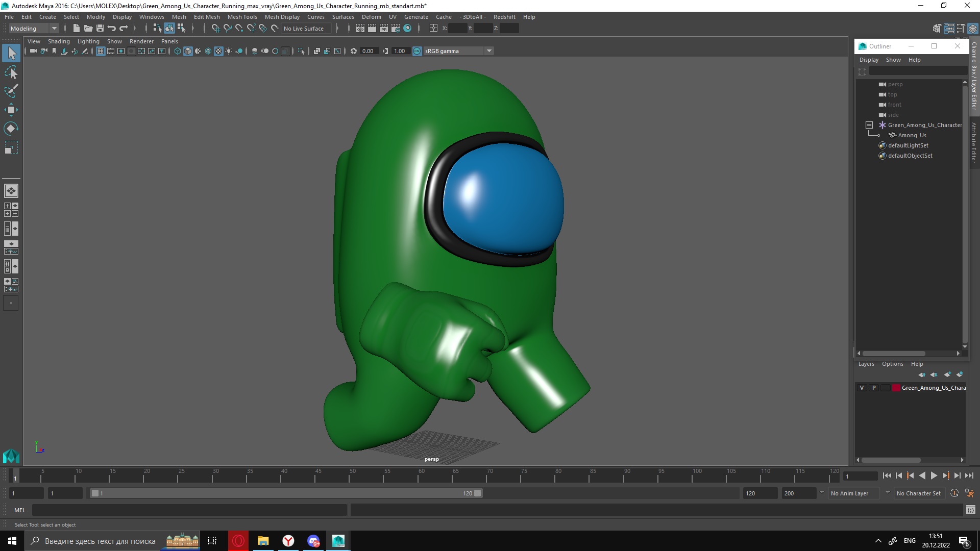The image size is (980, 551).
Task: Enable snap to curves icon
Action: coord(228,29)
